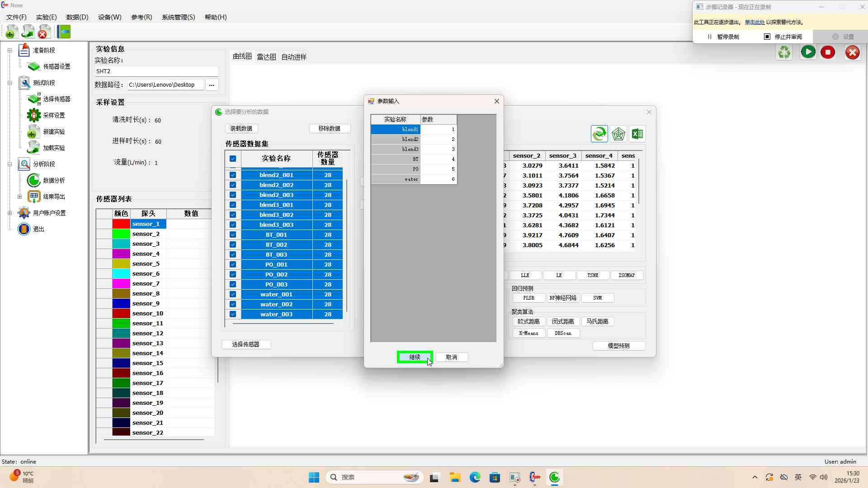868x488 pixels.
Task: Collapse the 准备阶段 tree node
Action: click(x=9, y=50)
